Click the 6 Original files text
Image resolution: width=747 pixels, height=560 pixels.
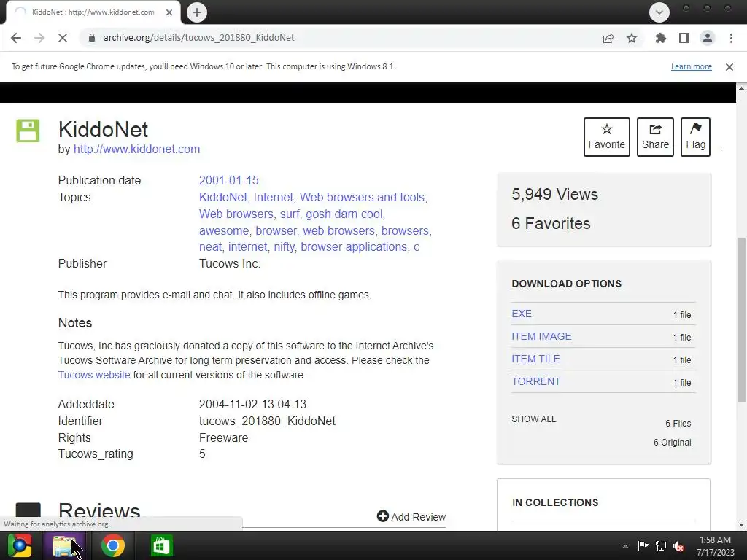672,443
